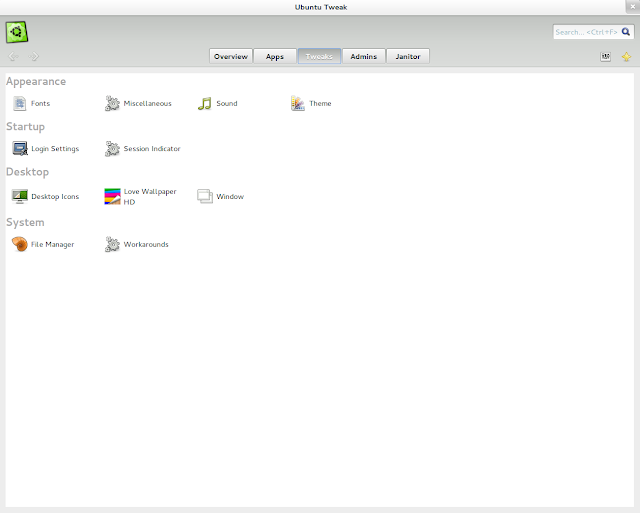This screenshot has height=513, width=640.
Task: Click the Login Settings label
Action: tap(55, 149)
